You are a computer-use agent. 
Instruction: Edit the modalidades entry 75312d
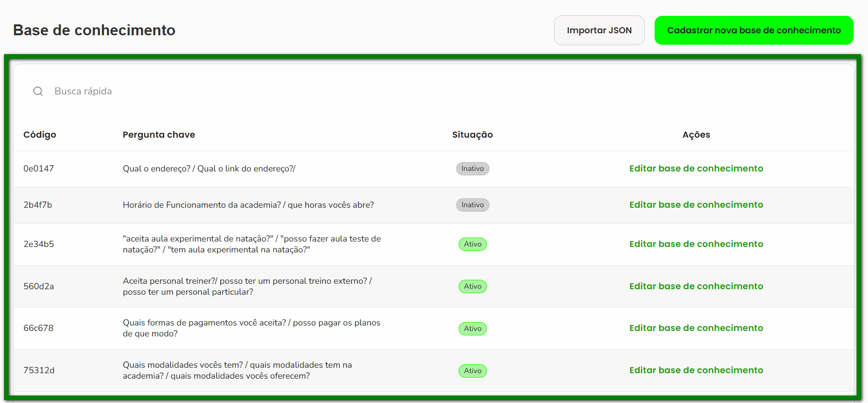[x=696, y=370]
